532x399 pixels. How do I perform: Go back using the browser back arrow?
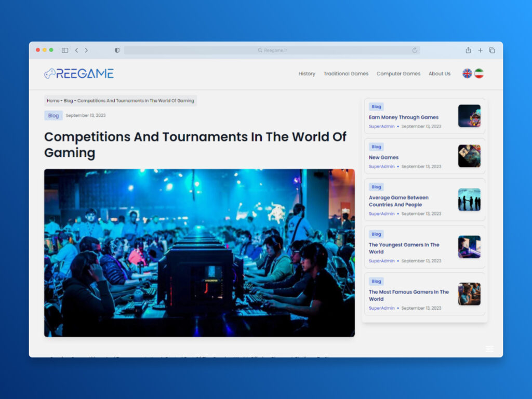click(76, 50)
